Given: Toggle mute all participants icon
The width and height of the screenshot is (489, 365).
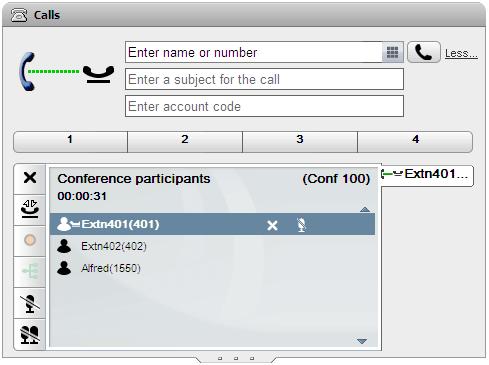Looking at the screenshot, I should (x=30, y=334).
